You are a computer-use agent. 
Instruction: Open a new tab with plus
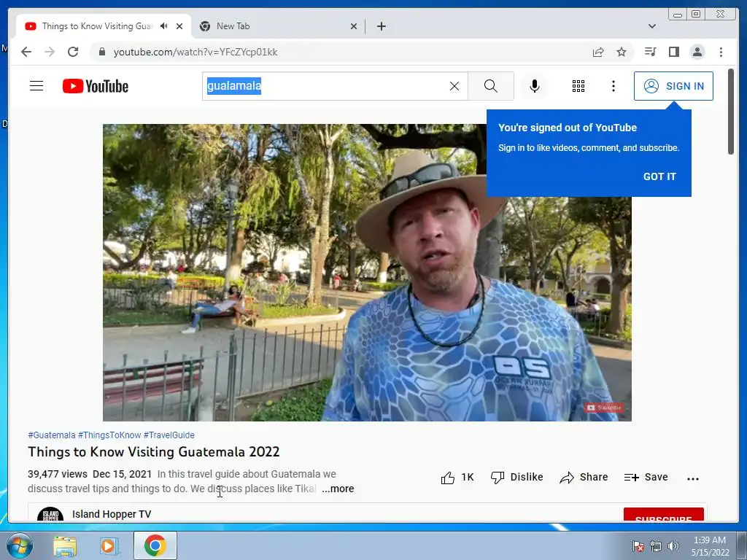tap(381, 26)
